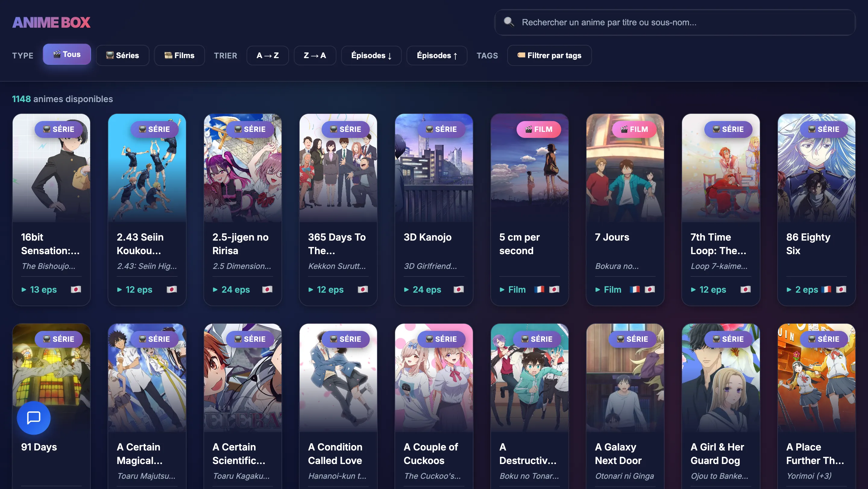Click the Japanese flag on 3D Kanojo card
The image size is (868, 489).
[x=459, y=289]
